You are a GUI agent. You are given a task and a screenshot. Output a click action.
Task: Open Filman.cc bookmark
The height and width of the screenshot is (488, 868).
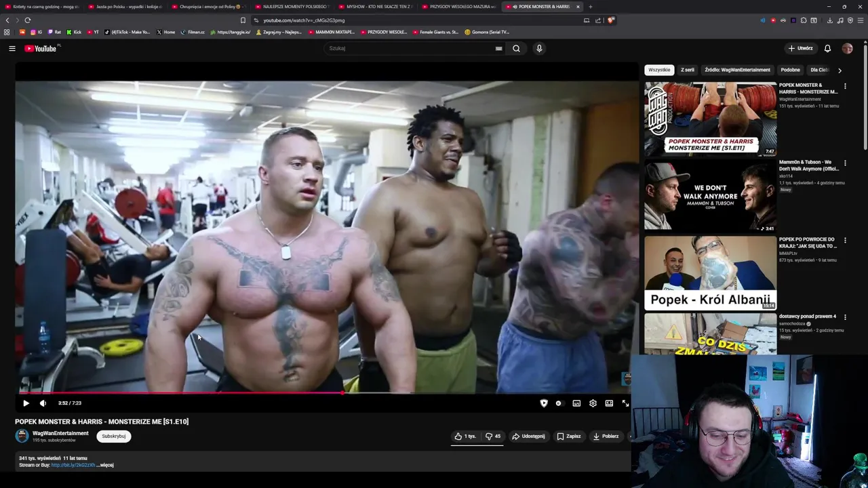tap(193, 32)
